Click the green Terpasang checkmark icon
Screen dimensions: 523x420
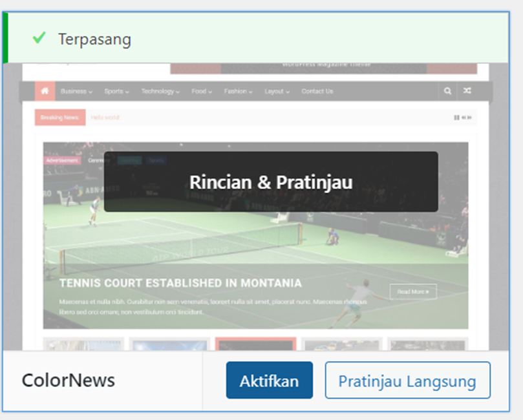pyautogui.click(x=39, y=39)
